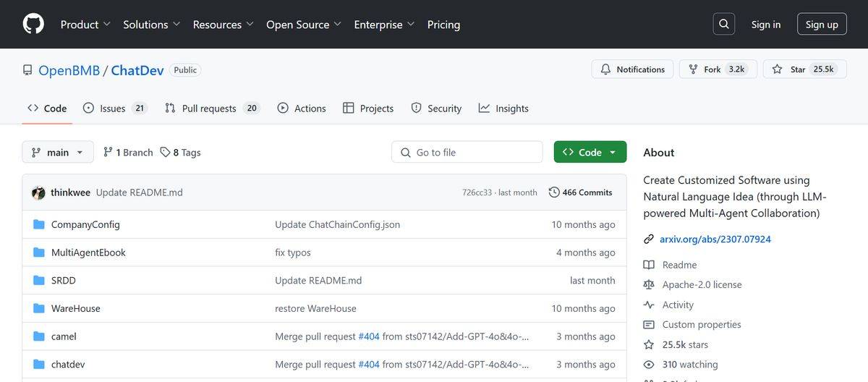This screenshot has height=382, width=868.
Task: Open the ChatDev repository link
Action: click(137, 70)
